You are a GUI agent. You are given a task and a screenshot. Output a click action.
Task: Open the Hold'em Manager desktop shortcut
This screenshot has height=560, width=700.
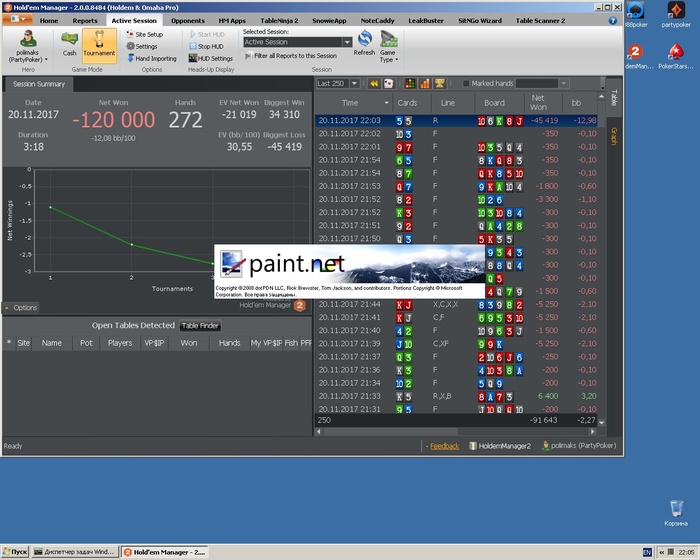[638, 57]
